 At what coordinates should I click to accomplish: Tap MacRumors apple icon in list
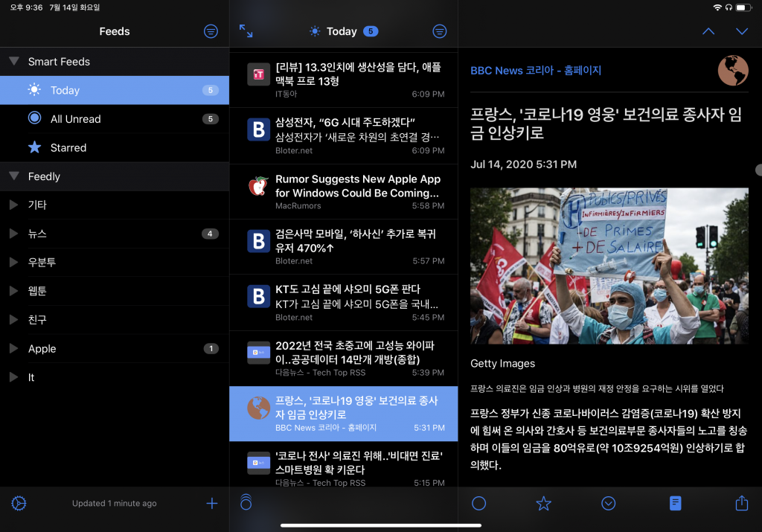click(x=258, y=186)
